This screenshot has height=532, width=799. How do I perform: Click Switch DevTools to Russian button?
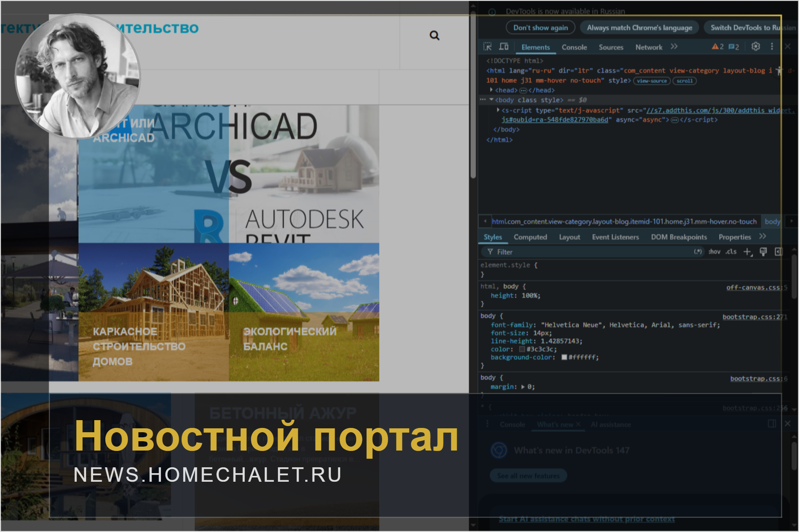pos(751,28)
